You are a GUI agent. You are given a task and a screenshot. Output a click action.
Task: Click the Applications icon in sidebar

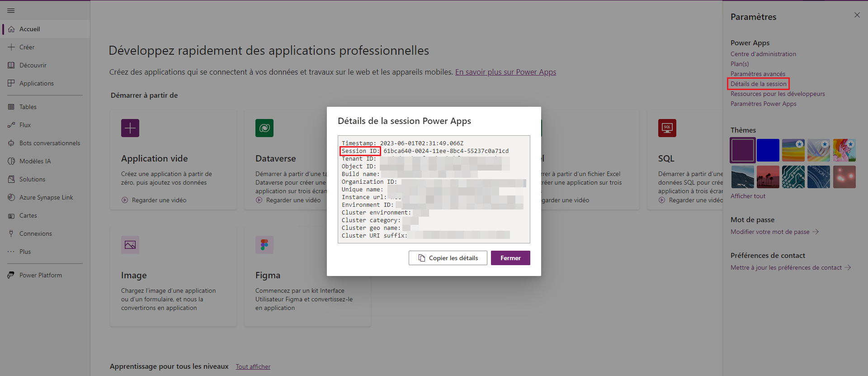coord(11,83)
